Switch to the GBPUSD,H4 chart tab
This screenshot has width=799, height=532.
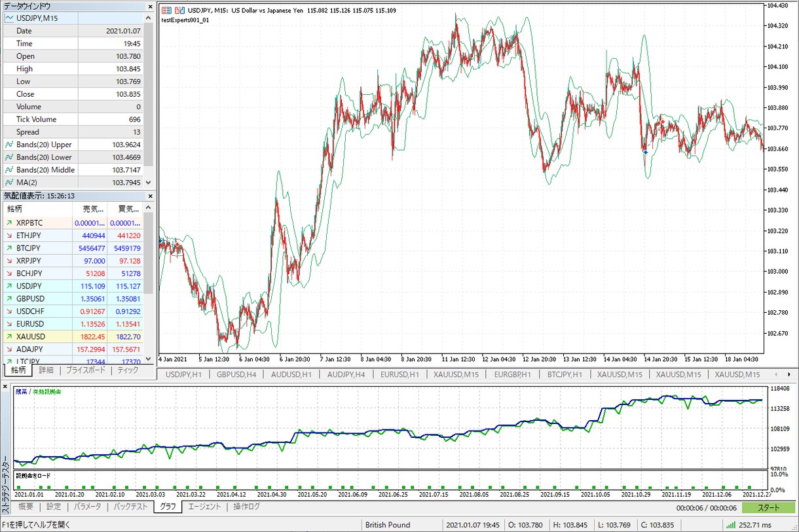[238, 375]
